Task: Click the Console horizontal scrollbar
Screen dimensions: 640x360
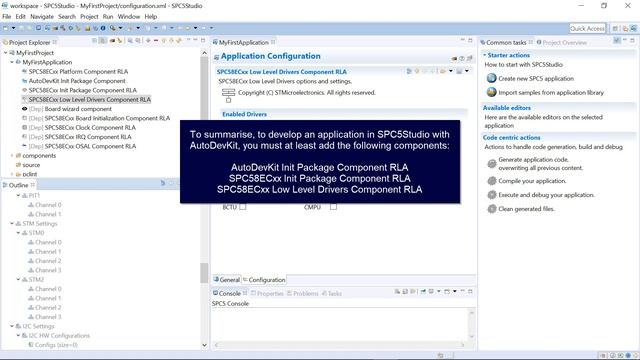Action: click(x=340, y=345)
